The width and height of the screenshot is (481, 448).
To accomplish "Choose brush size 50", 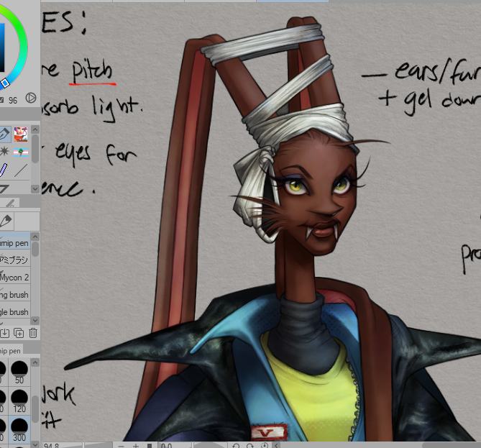I will (19, 372).
